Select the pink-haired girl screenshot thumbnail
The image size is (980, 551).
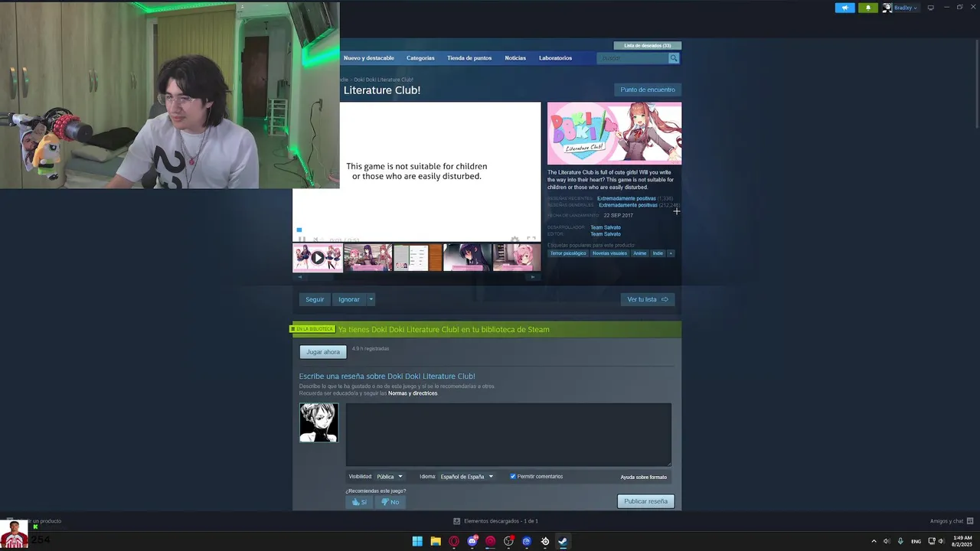point(517,258)
